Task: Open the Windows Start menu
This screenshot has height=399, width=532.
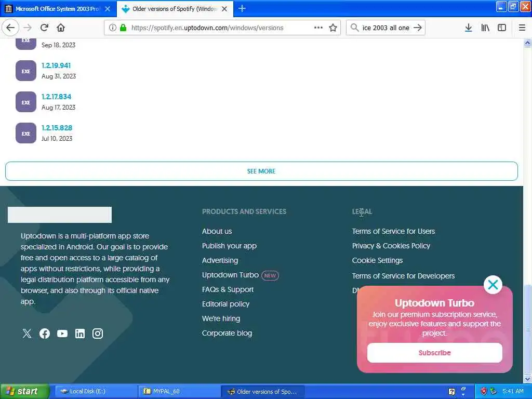Action: pyautogui.click(x=24, y=392)
